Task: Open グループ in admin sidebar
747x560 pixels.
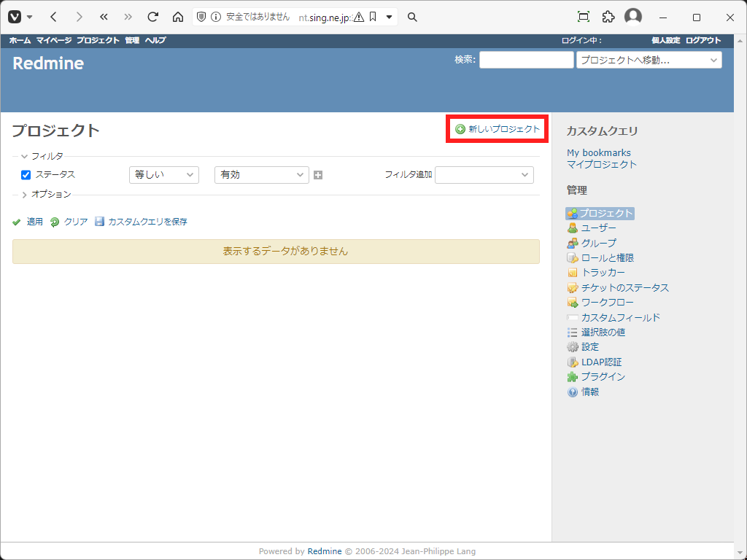Action: click(x=592, y=244)
